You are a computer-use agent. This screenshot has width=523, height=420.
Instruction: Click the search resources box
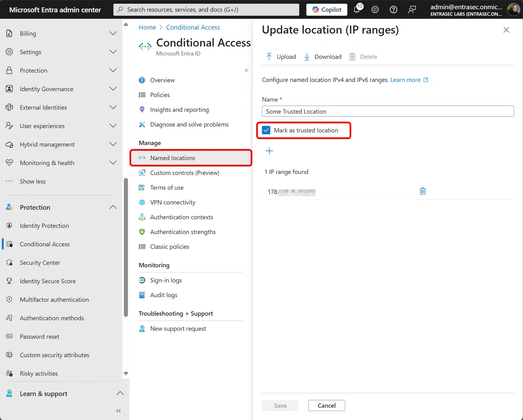click(x=206, y=10)
